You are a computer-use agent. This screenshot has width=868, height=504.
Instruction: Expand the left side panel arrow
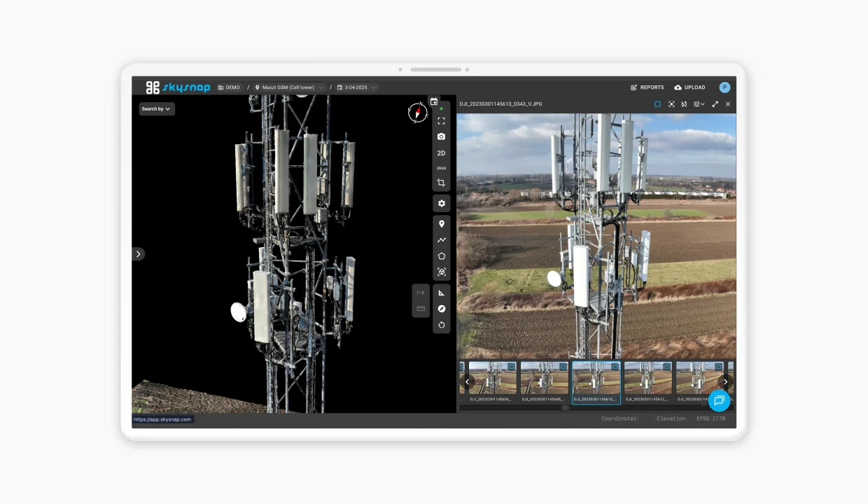[x=138, y=254]
